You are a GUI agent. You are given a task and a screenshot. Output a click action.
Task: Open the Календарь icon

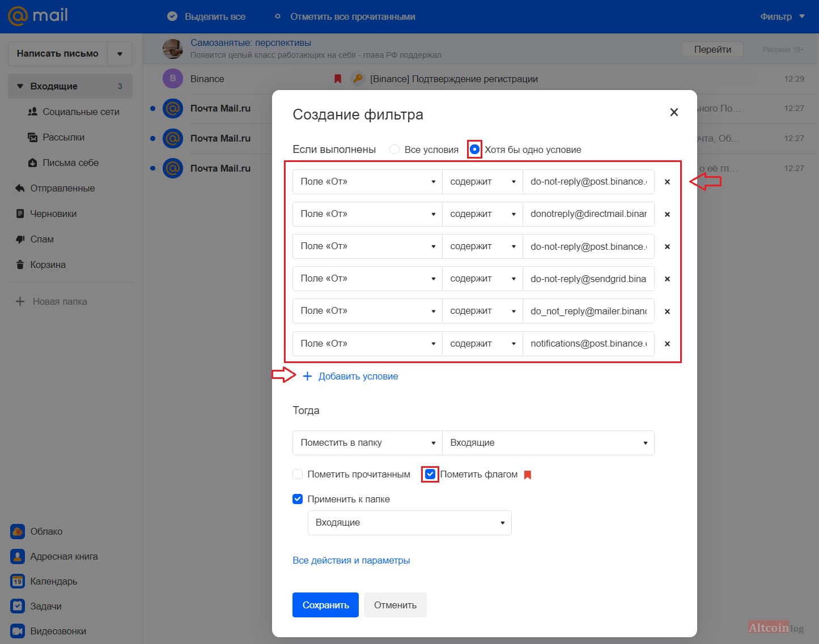pyautogui.click(x=18, y=581)
